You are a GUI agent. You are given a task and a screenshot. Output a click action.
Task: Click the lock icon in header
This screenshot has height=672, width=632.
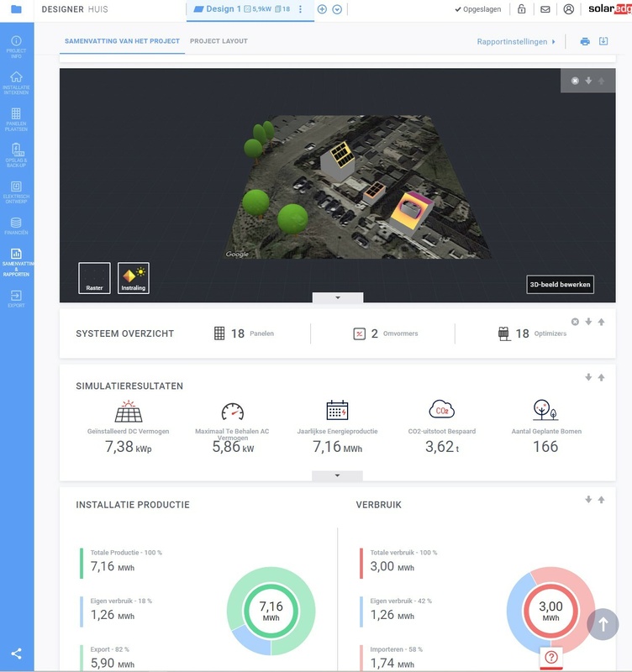tap(521, 9)
